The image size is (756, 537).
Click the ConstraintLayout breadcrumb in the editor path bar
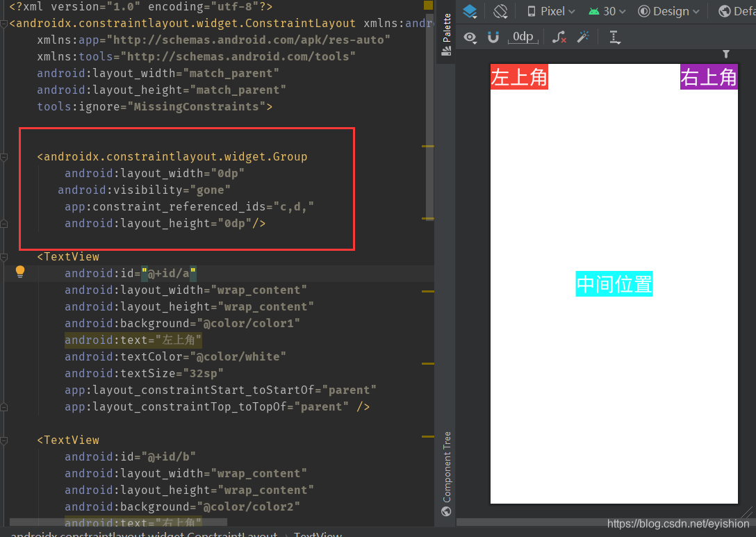coord(144,534)
